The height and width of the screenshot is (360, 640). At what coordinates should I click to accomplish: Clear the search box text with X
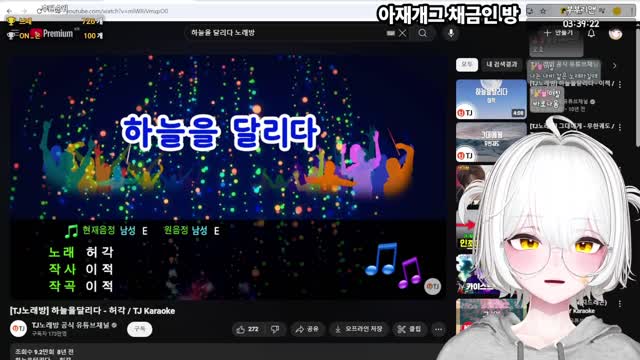click(403, 33)
